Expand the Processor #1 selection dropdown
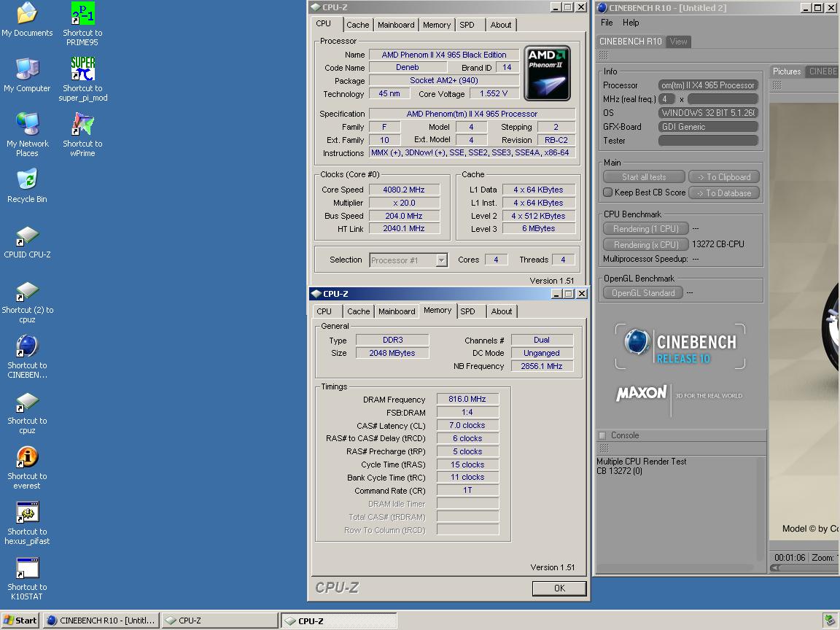This screenshot has width=840, height=630. [441, 260]
